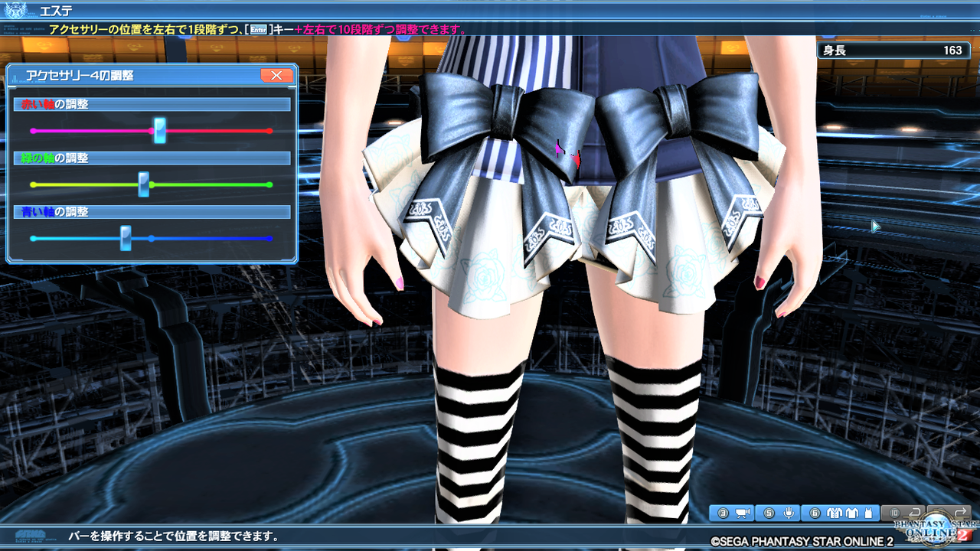The image size is (980, 551).
Task: Click the アクセサリー4の調整 panel title
Action: pyautogui.click(x=80, y=75)
